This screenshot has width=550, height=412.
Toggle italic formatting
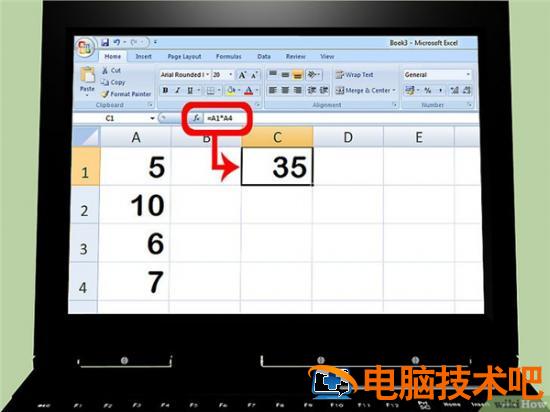pyautogui.click(x=177, y=90)
